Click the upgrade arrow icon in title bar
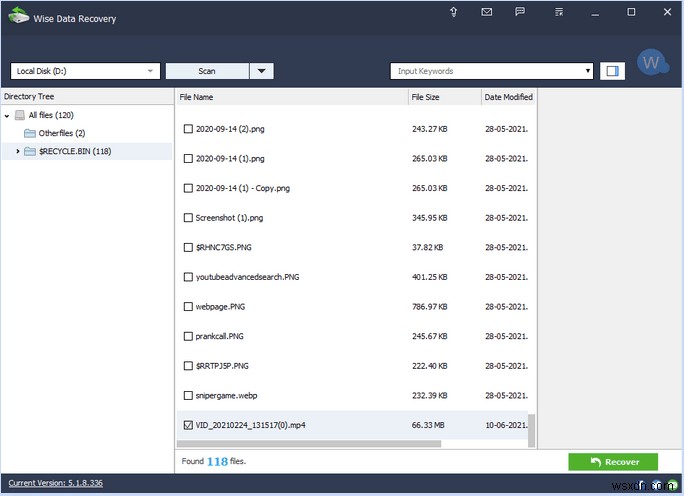Viewport: 685px width, 496px height. pos(453,12)
